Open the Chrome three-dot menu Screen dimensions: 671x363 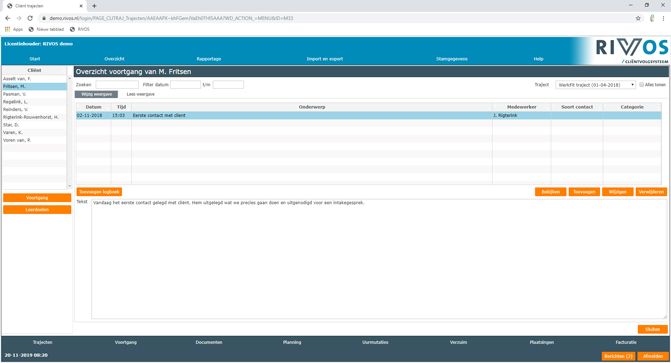664,18
